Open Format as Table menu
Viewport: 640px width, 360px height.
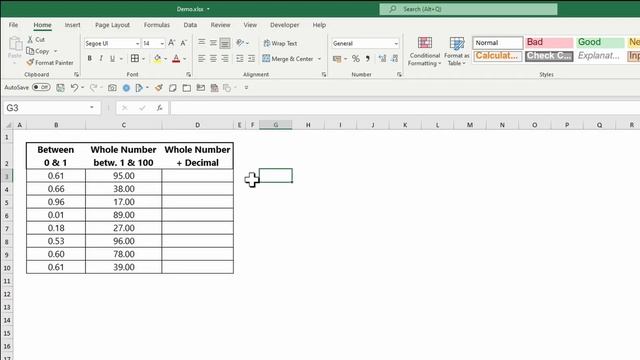456,51
